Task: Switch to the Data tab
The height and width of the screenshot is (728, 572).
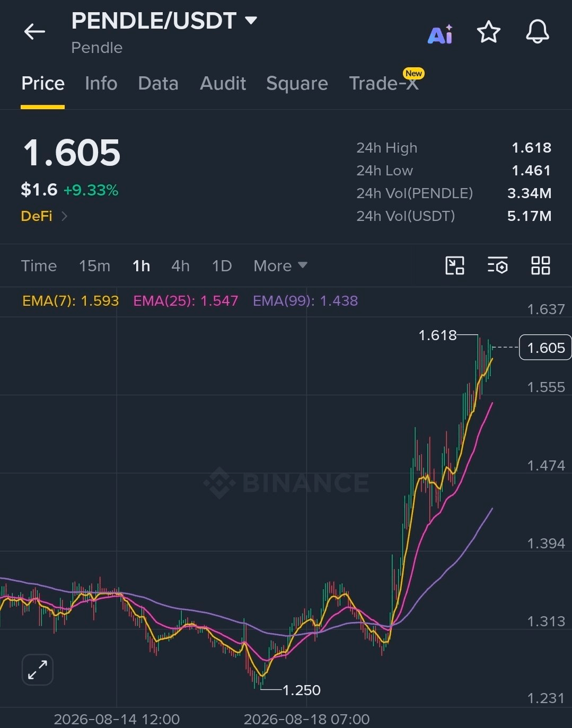Action: click(x=158, y=83)
